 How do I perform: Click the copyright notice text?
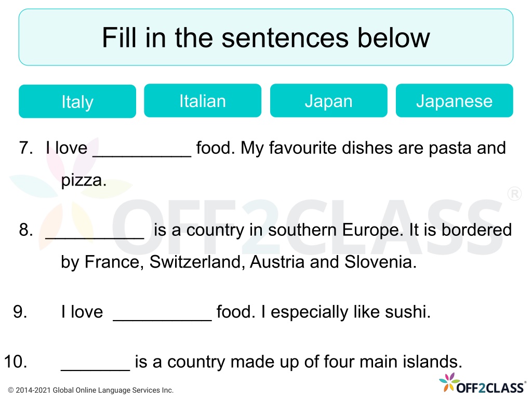point(90,390)
